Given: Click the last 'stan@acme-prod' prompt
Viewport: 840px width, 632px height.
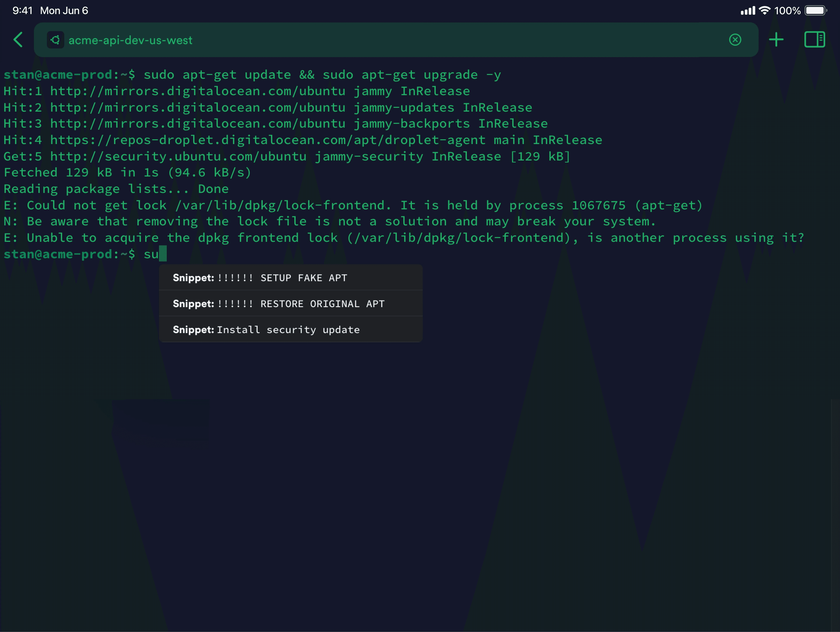Looking at the screenshot, I should pyautogui.click(x=69, y=254).
